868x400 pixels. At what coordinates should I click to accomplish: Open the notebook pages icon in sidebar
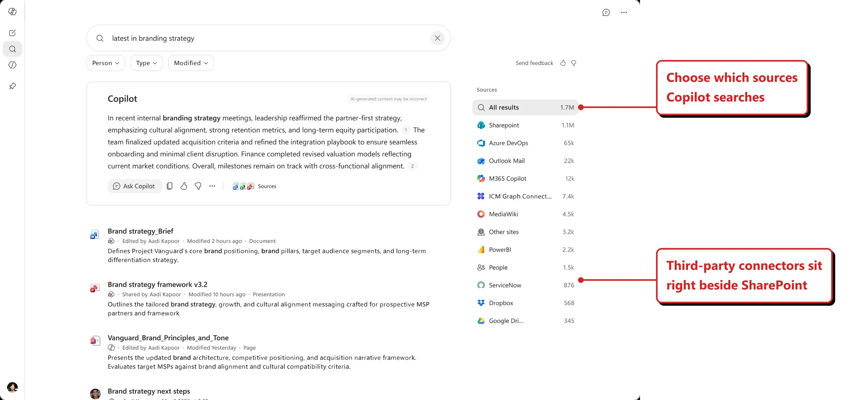(x=12, y=65)
